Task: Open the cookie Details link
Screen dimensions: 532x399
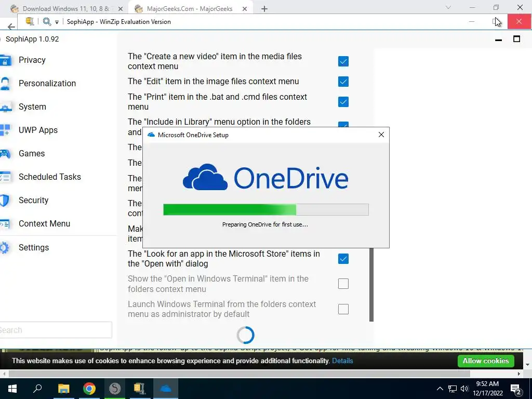Action: [x=342, y=361]
